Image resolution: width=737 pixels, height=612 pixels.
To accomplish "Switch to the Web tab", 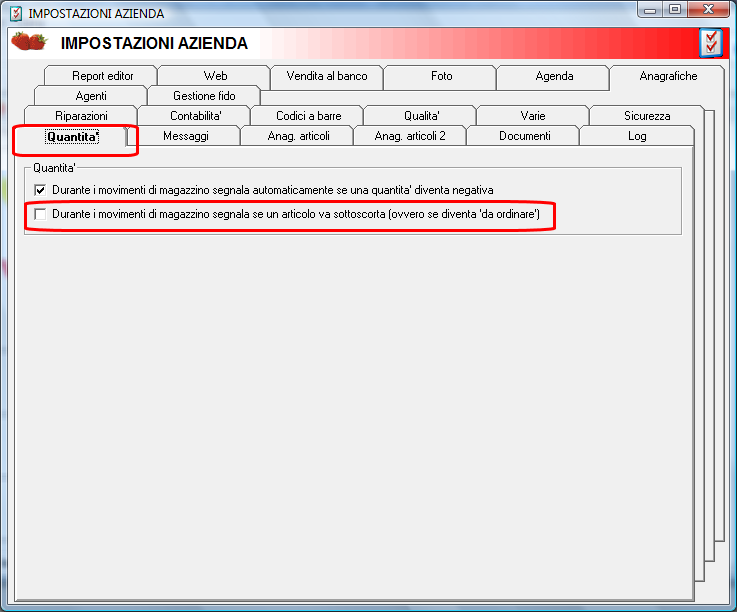I will pos(215,76).
